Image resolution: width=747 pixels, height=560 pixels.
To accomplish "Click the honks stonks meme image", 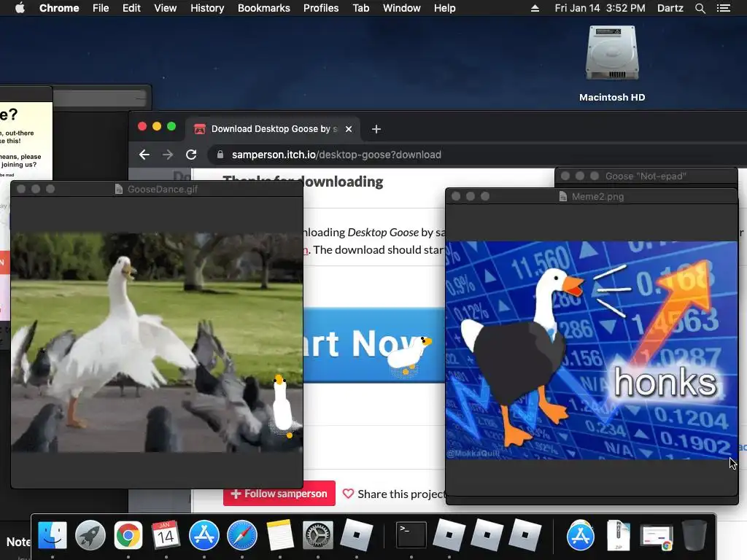I will [x=592, y=351].
